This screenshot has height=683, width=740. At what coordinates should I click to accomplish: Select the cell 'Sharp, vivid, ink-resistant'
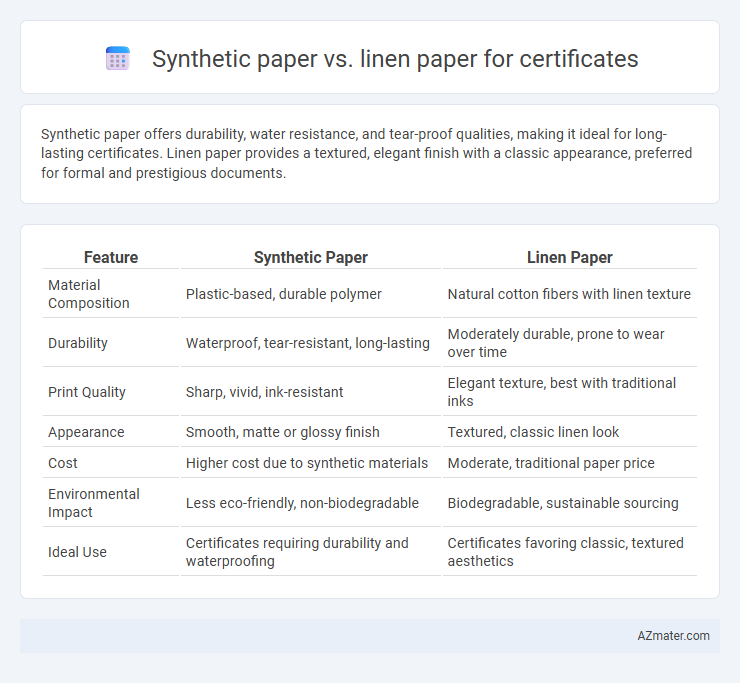click(264, 392)
